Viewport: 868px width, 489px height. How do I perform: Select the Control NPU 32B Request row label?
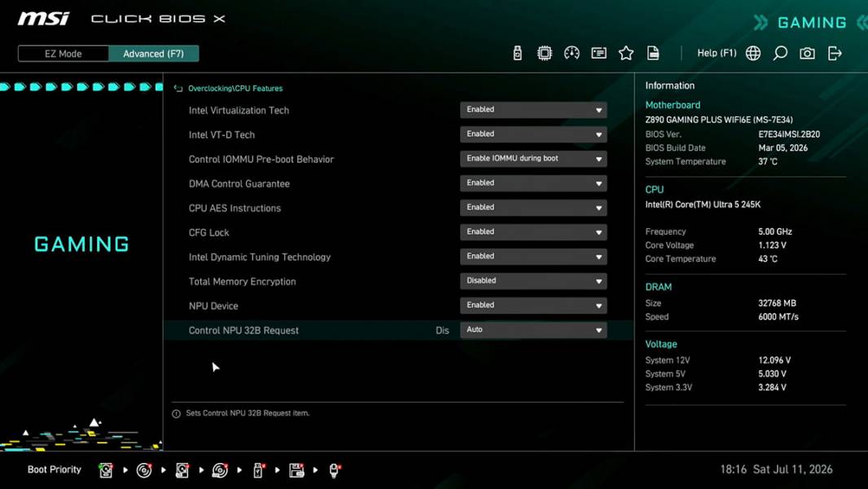coord(243,330)
